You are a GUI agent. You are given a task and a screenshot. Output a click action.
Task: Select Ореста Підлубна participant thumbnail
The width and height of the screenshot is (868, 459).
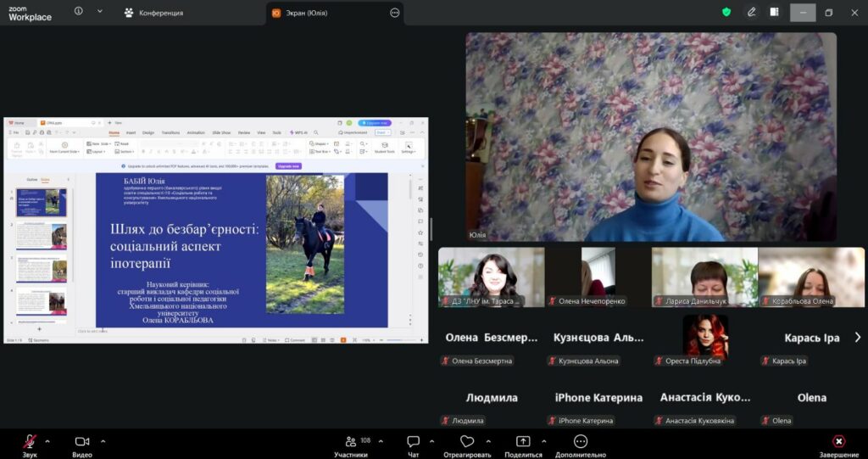point(705,337)
